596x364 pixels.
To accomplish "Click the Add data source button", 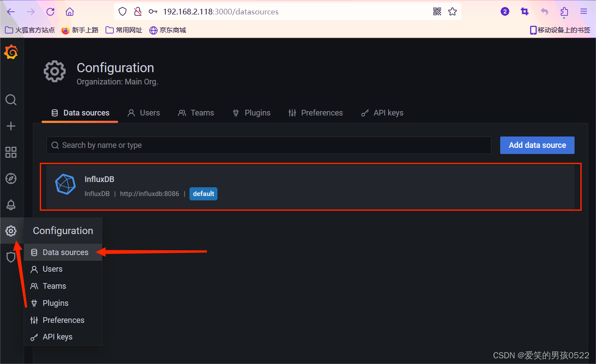I will pyautogui.click(x=537, y=145).
